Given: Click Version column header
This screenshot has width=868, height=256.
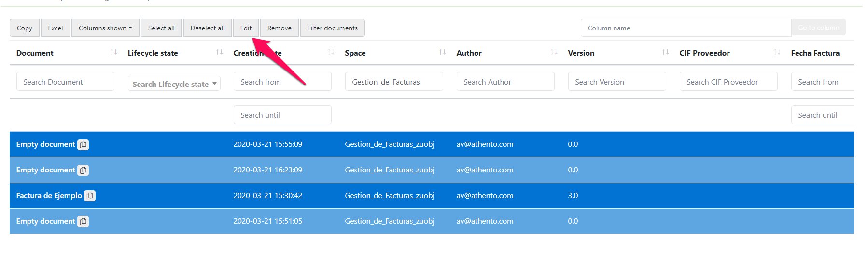Looking at the screenshot, I should pos(581,53).
